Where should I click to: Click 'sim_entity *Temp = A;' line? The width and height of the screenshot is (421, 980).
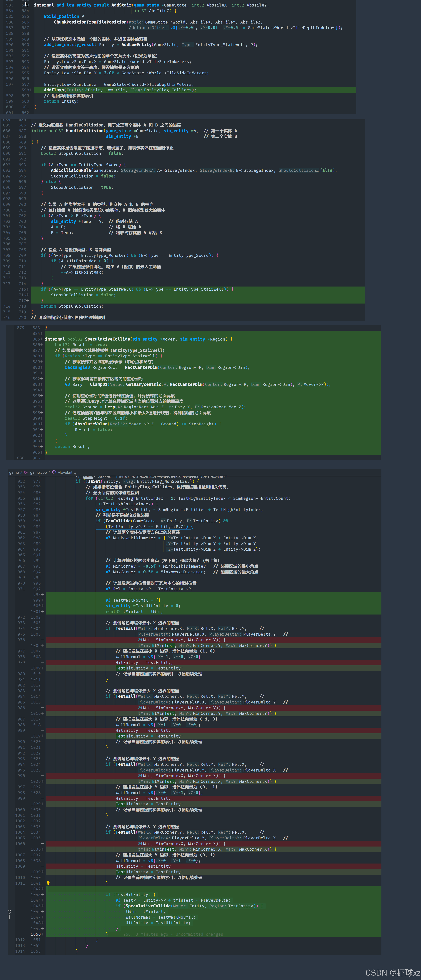pos(77,221)
